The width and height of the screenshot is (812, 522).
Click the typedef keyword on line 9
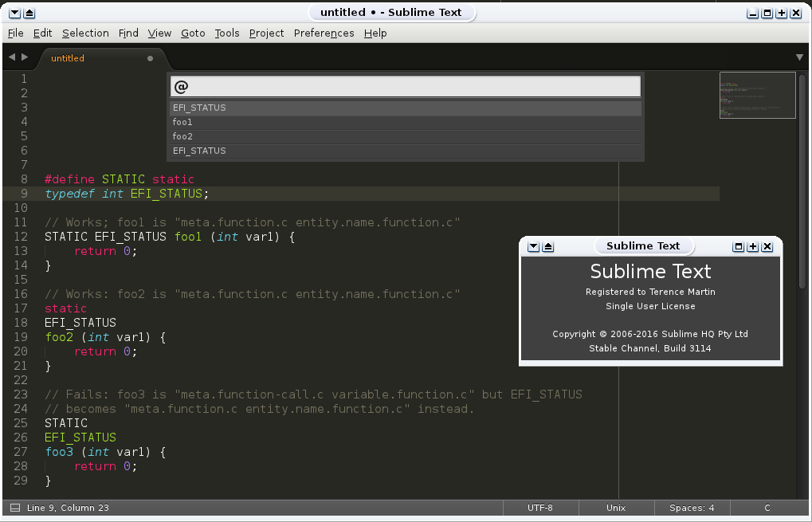[x=69, y=194]
